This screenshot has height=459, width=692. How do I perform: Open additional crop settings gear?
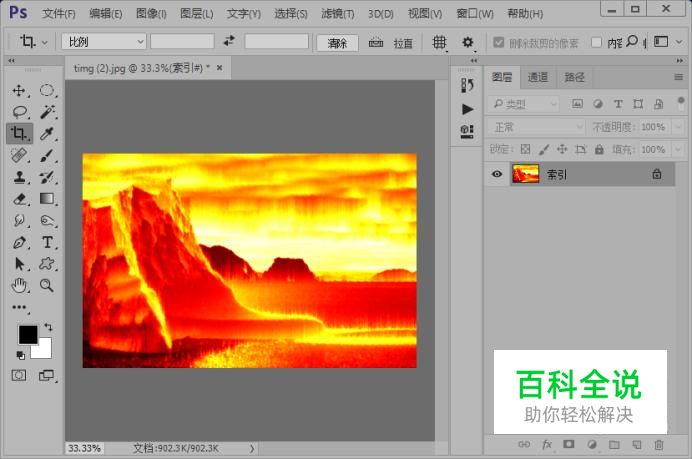(x=468, y=43)
